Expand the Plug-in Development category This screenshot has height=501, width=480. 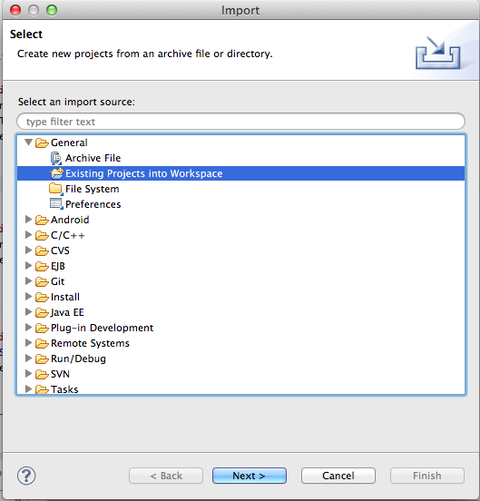[x=28, y=327]
